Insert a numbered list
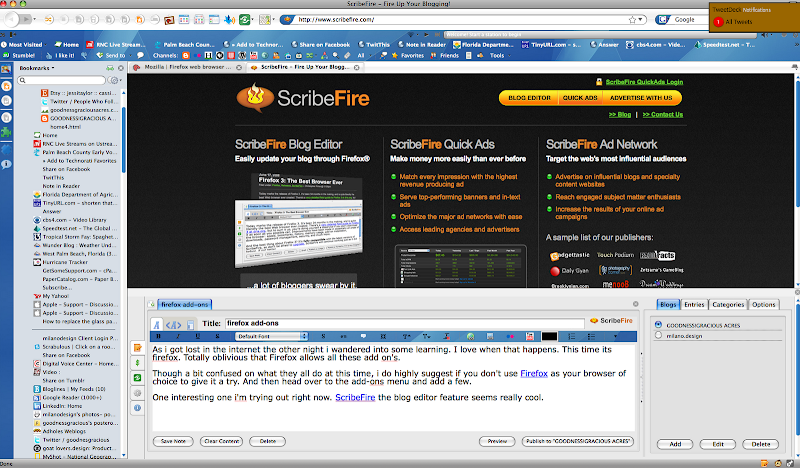This screenshot has width=800, height=468. pos(571,336)
